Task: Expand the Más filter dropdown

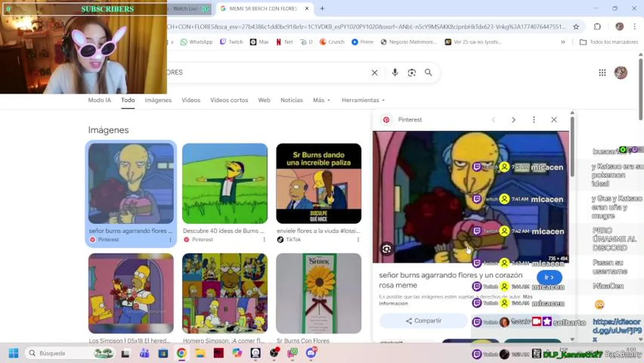Action: click(x=321, y=100)
